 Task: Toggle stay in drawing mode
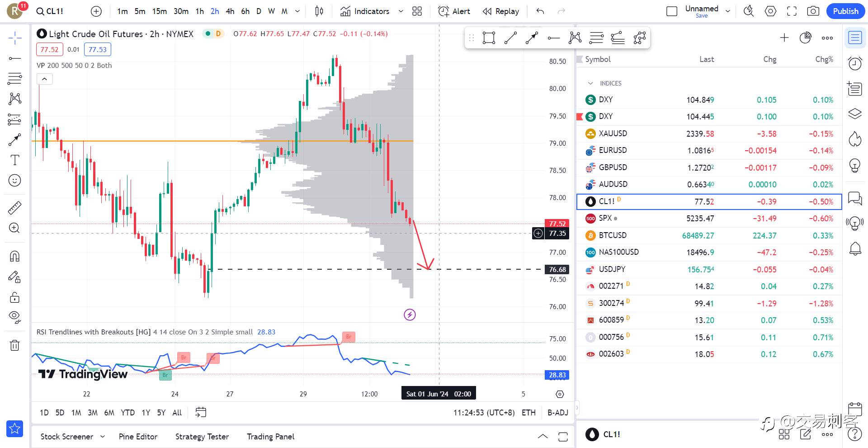15,276
